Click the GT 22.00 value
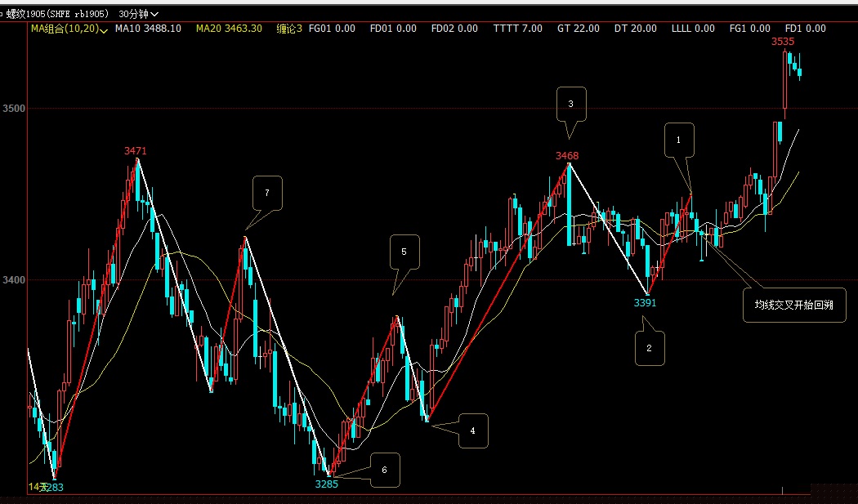The image size is (858, 504). (579, 29)
